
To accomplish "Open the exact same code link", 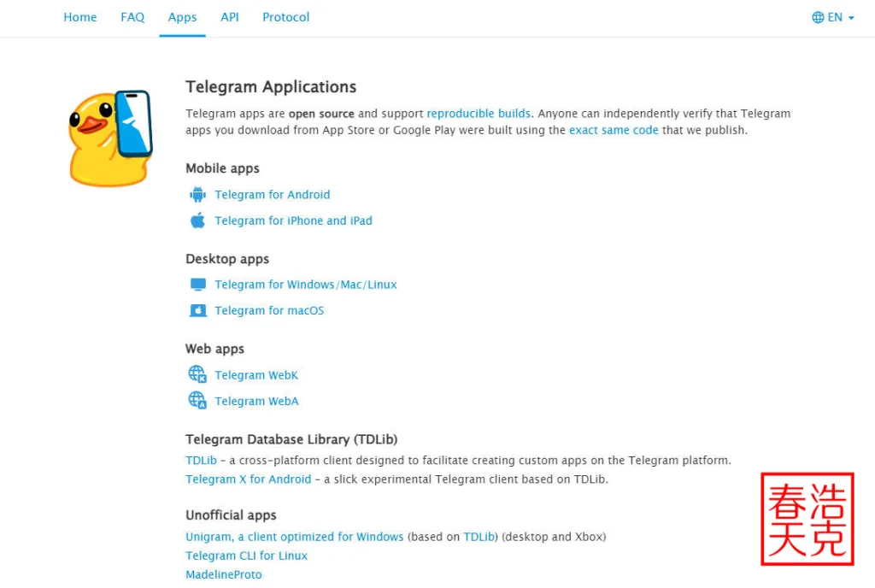I will [x=614, y=130].
